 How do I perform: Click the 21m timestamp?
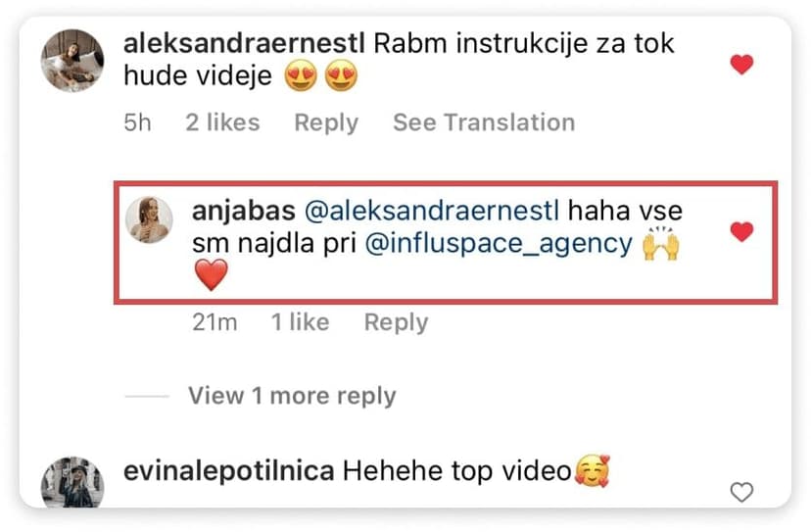(215, 323)
